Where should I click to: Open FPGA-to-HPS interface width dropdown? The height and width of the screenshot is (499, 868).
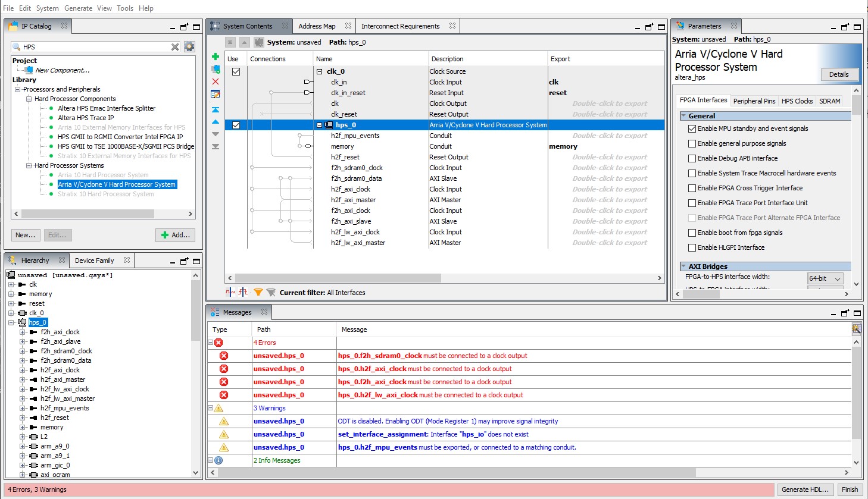(825, 278)
